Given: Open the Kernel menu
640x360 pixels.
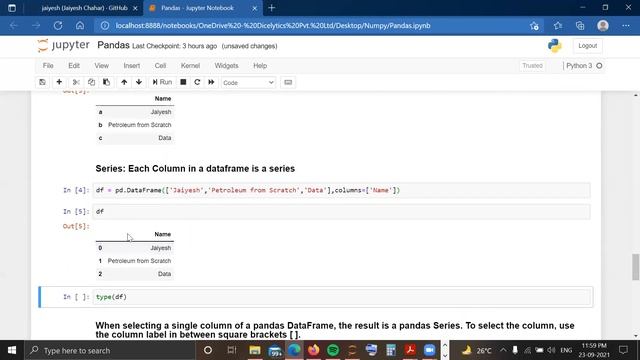Looking at the screenshot, I should tap(190, 66).
